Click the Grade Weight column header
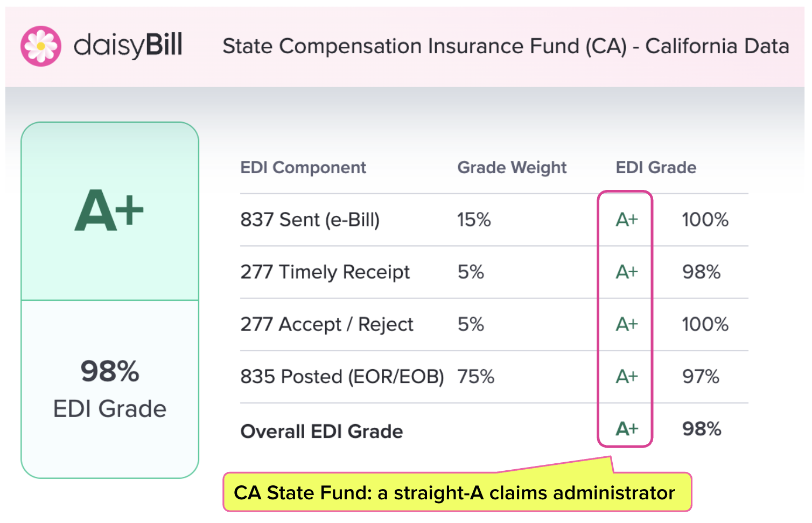Image resolution: width=812 pixels, height=523 pixels. [512, 168]
